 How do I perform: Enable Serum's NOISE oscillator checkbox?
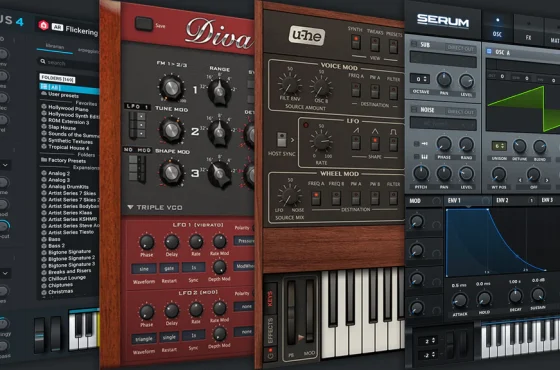(414, 109)
